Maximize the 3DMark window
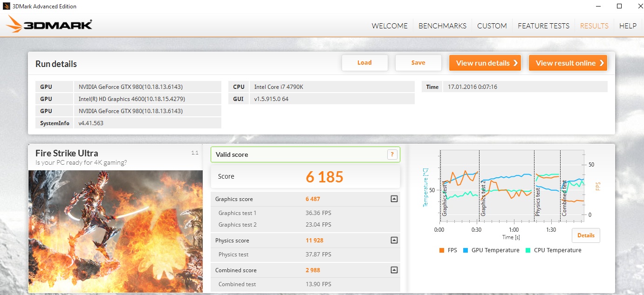 point(619,6)
